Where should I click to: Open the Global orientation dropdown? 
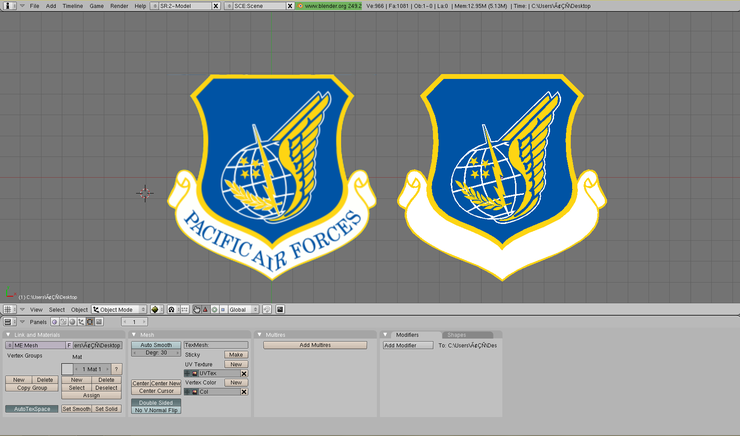click(244, 310)
